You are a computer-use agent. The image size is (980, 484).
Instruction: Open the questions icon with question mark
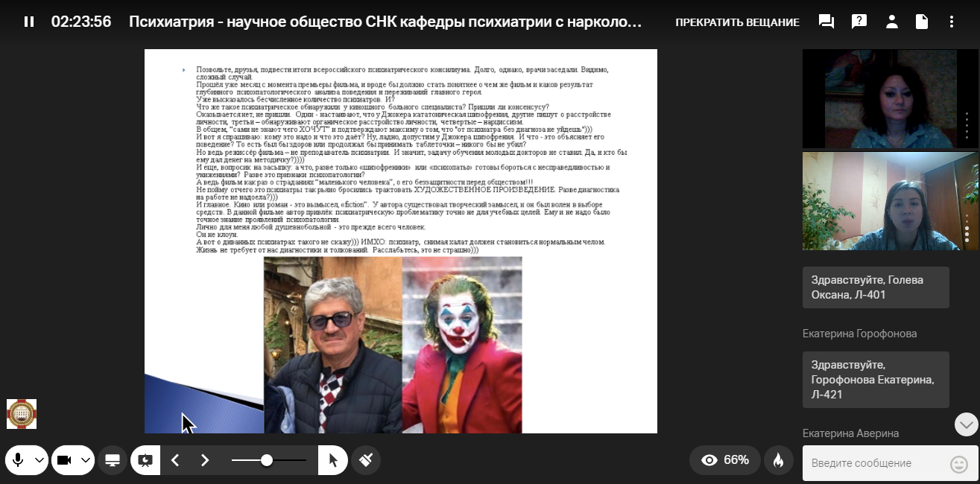tap(859, 22)
